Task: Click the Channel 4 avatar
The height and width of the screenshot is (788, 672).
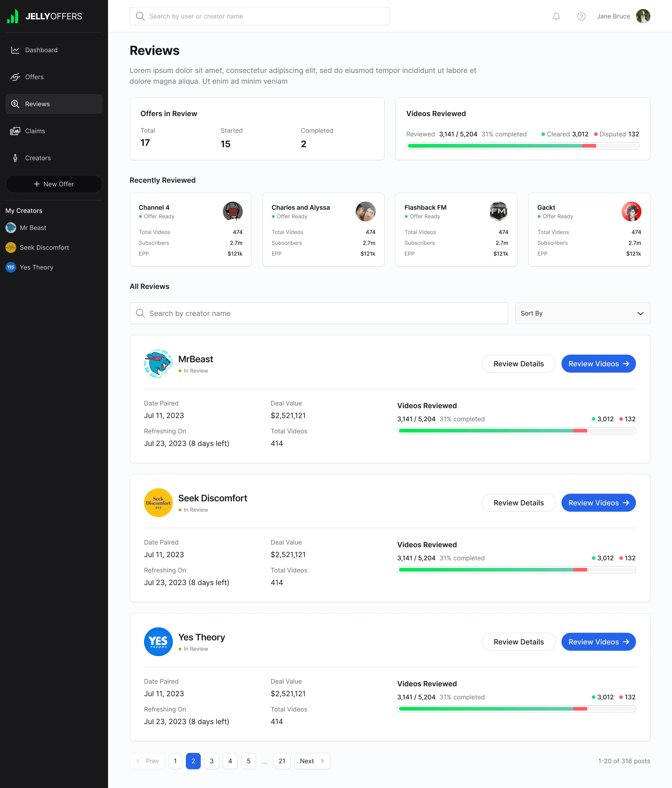Action: click(233, 212)
